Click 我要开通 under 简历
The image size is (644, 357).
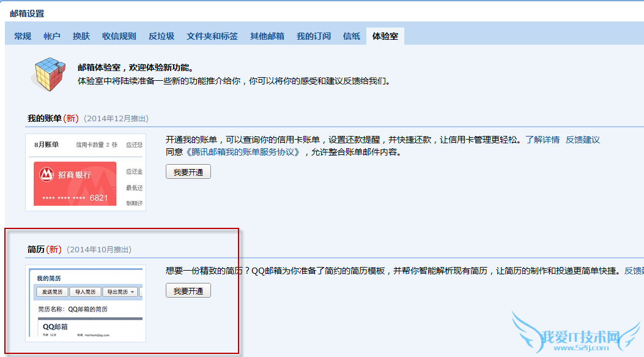tap(188, 291)
